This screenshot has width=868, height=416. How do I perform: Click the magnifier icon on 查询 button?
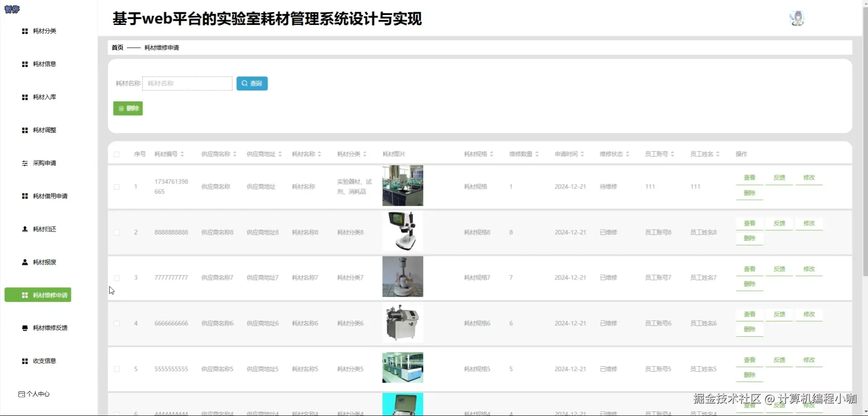coord(244,83)
